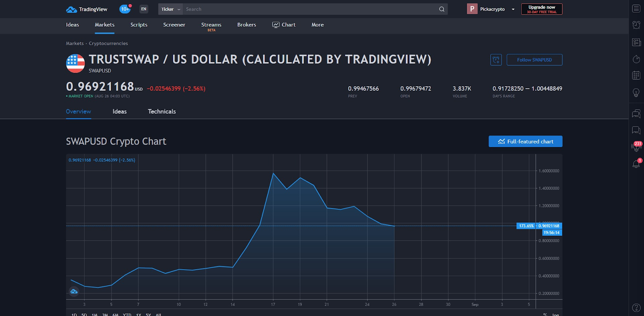Click the 19:56:14 countdown label on the chart
This screenshot has height=316, width=644.
[551, 233]
